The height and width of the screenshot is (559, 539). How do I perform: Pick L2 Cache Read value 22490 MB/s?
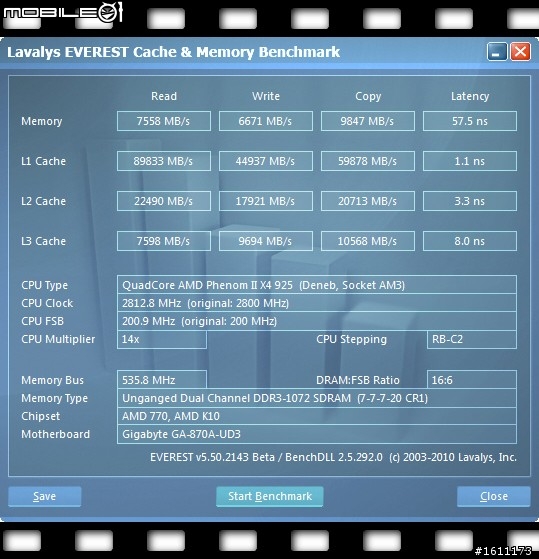pyautogui.click(x=164, y=201)
